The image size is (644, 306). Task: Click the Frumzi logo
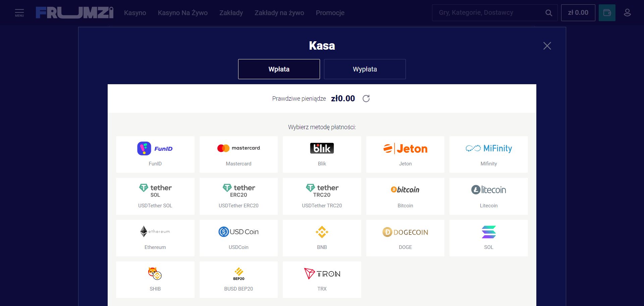coord(74,13)
